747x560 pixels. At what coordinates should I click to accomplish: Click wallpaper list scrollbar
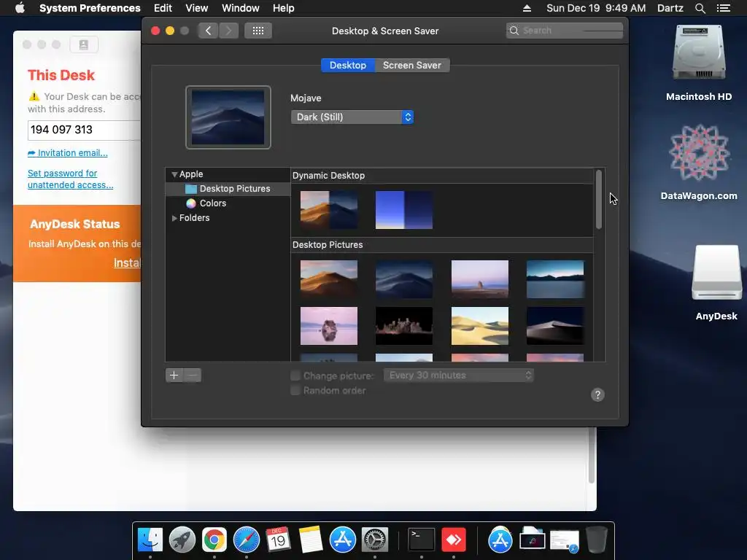[x=599, y=200]
